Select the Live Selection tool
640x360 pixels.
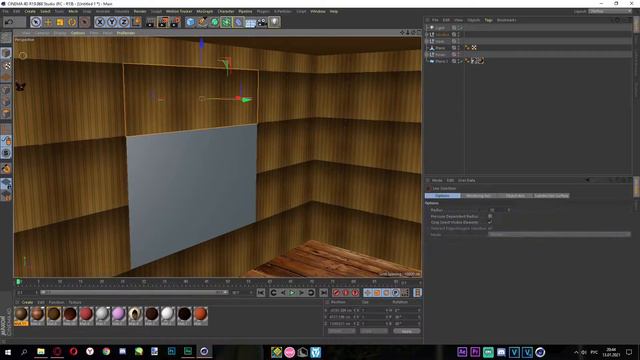pos(36,22)
